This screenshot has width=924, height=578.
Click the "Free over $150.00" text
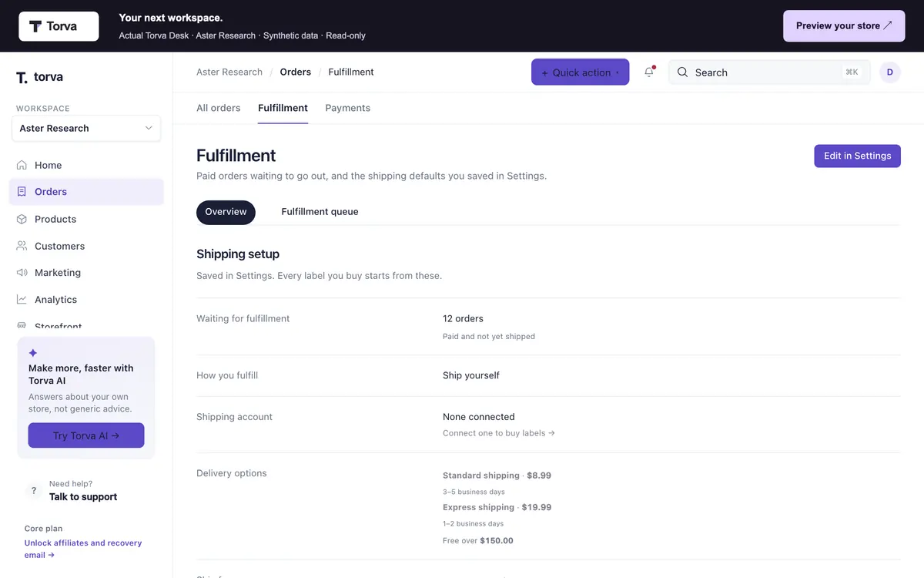[478, 540]
